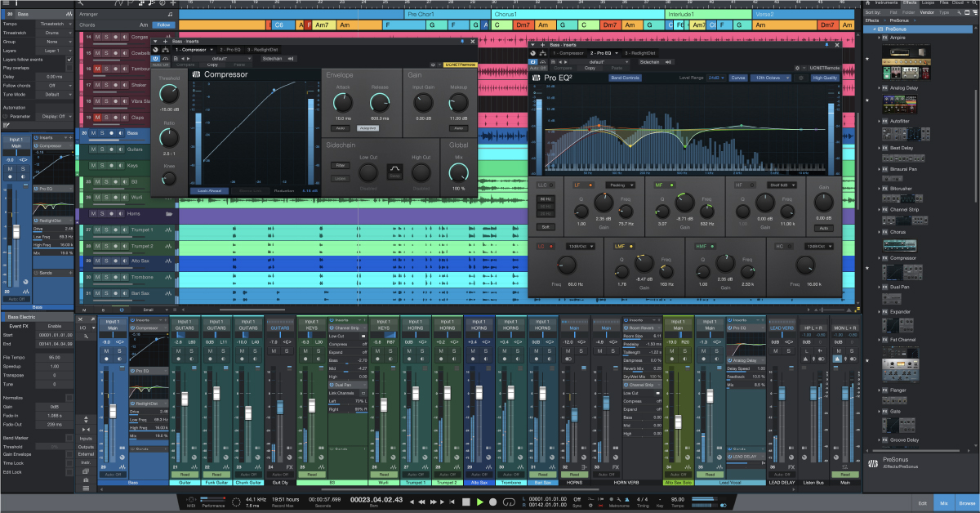Switch to the Loops browser tab
This screenshot has width=980, height=513.
[x=927, y=3]
